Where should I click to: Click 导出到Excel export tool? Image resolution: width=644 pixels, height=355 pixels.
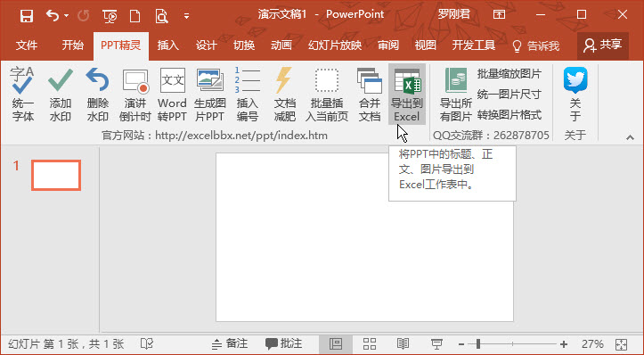tap(406, 95)
